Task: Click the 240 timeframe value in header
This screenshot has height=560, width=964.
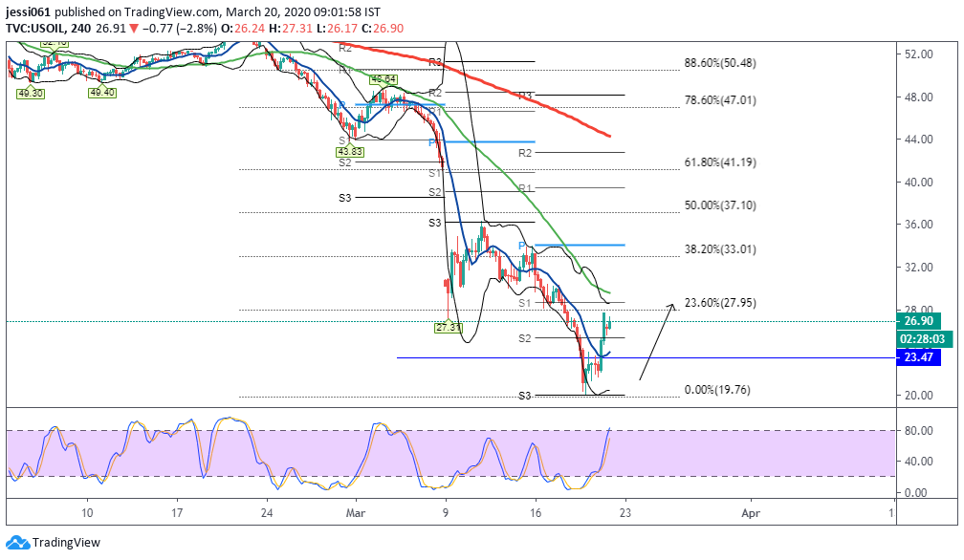Action: pos(80,29)
